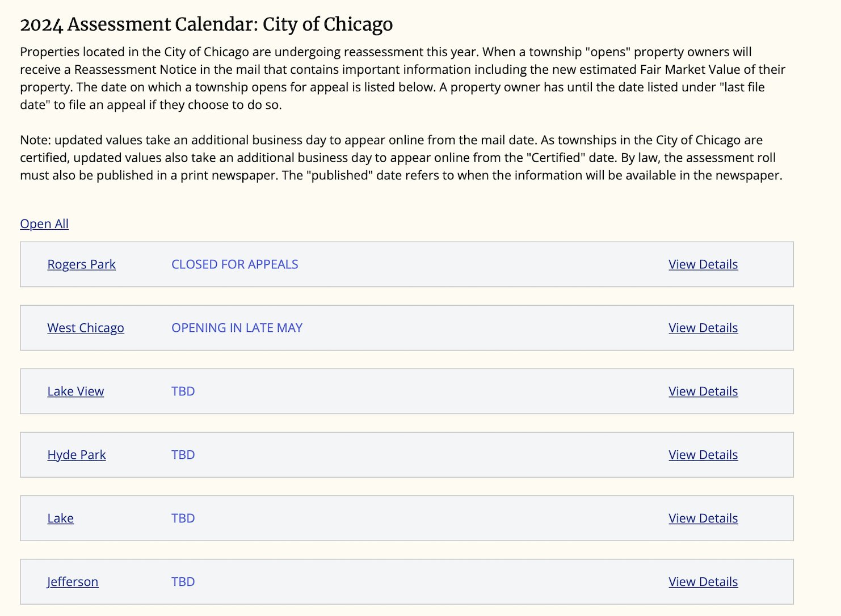Open the West Chicago township link

(x=86, y=328)
